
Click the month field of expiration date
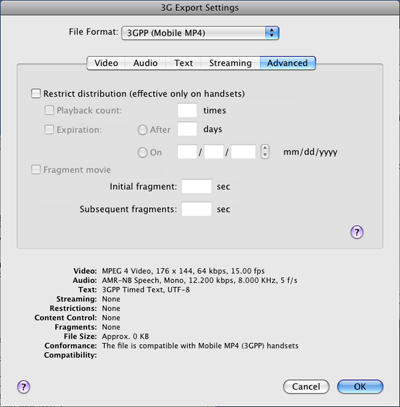[x=187, y=152]
